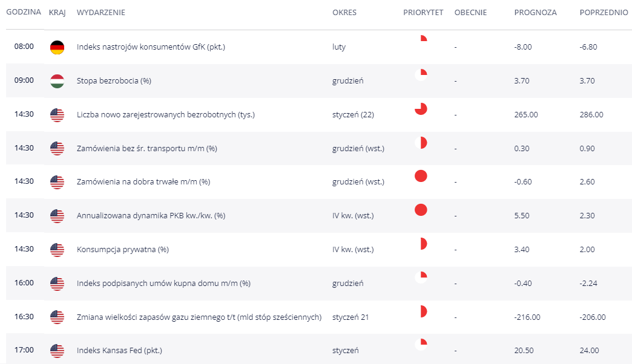Click the priority icon for Zamówienia na dobra trwałe
The image size is (632, 364).
click(421, 176)
